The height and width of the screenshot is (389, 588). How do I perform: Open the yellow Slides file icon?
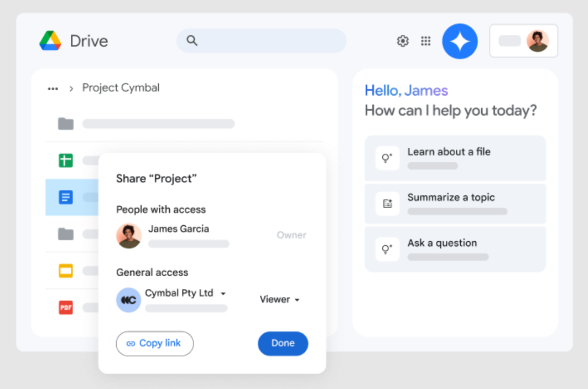click(66, 271)
